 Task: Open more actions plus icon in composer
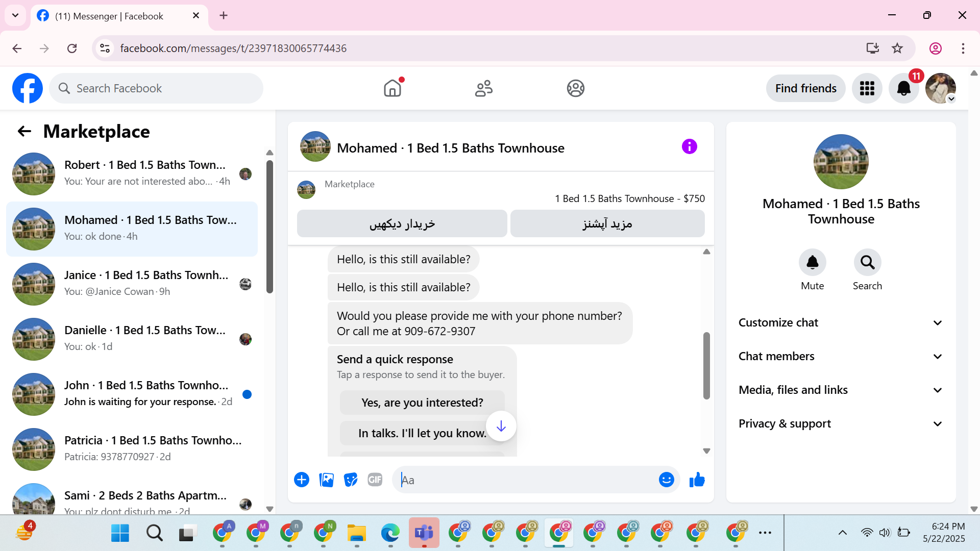point(302,480)
